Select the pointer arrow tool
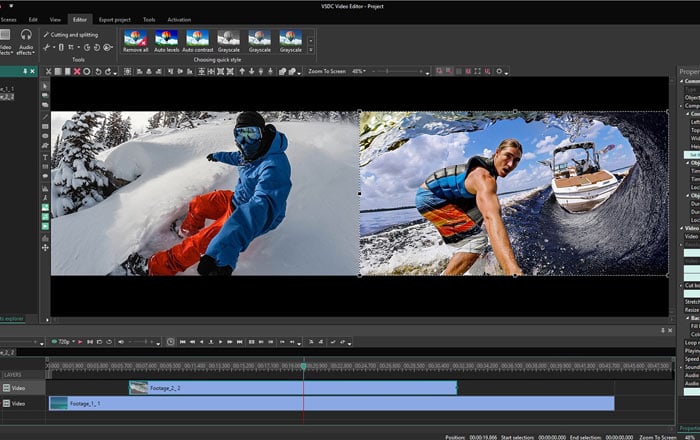 tap(45, 86)
